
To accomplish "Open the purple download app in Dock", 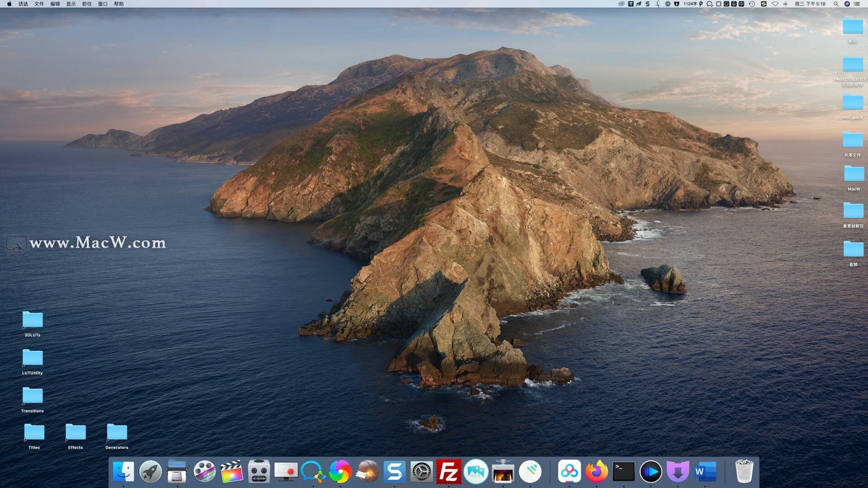I will click(x=678, y=472).
